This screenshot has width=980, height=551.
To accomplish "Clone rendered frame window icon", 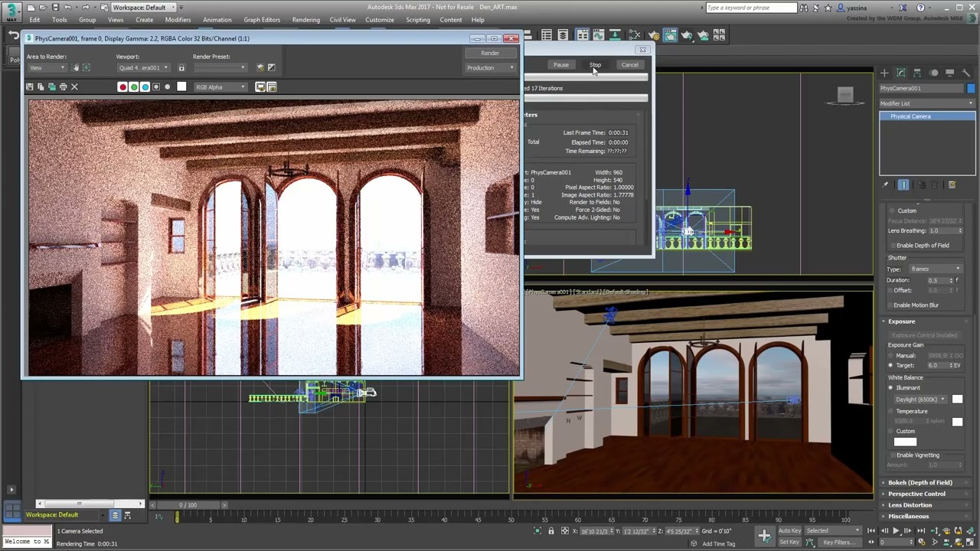I will 52,86.
